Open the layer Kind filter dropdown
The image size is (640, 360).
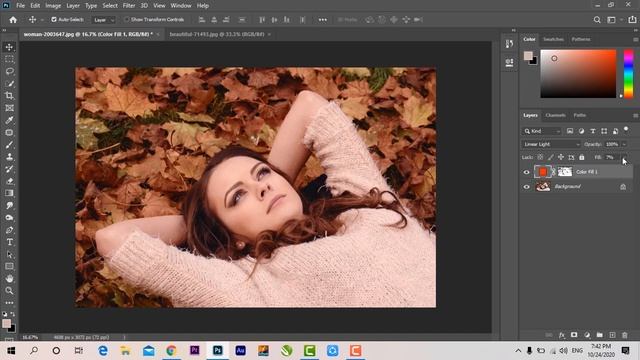(x=542, y=131)
